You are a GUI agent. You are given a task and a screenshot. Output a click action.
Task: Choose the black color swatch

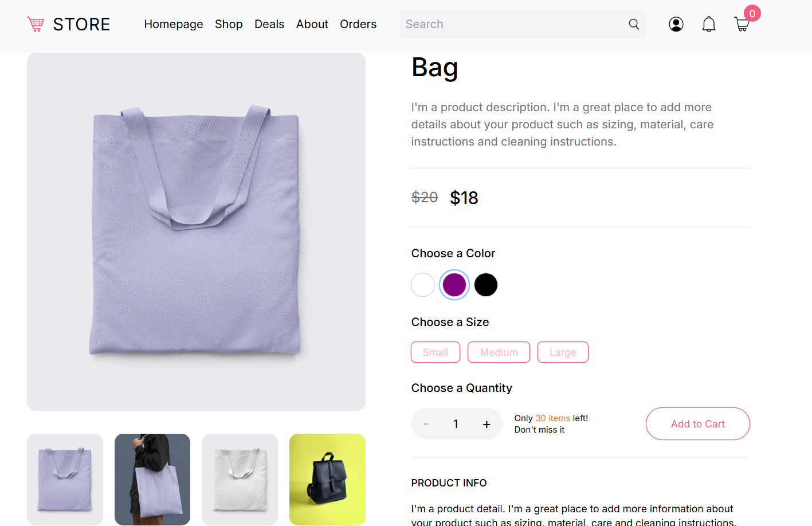[x=486, y=285]
